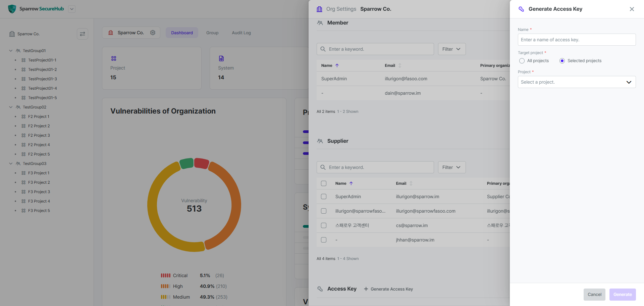Sort Member table by Name arrow
This screenshot has width=644, height=306.
337,65
